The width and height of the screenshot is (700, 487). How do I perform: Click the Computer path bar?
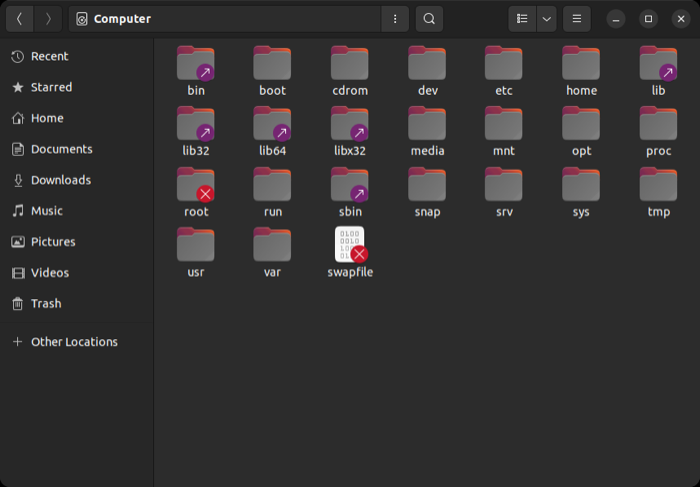(225, 19)
